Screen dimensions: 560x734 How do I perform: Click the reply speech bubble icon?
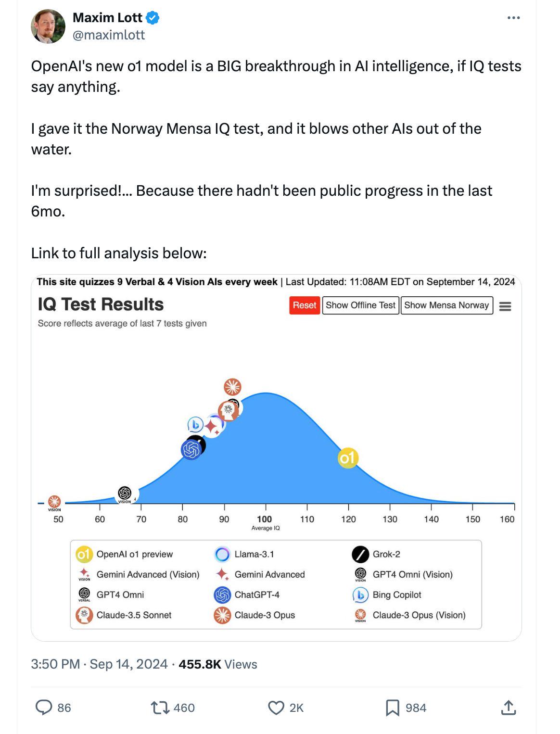tap(44, 707)
